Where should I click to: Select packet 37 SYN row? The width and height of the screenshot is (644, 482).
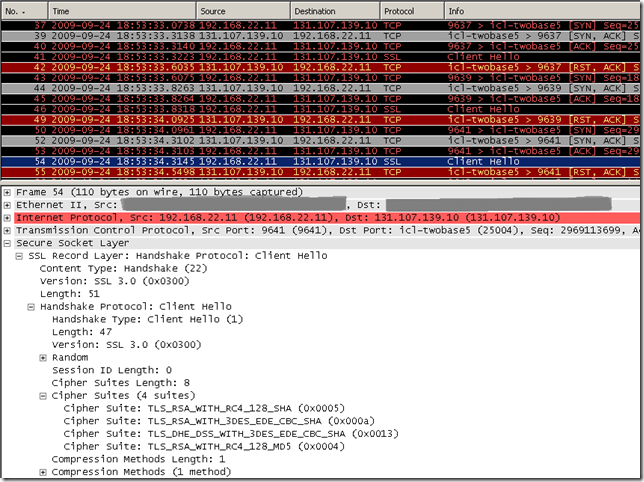click(x=320, y=25)
